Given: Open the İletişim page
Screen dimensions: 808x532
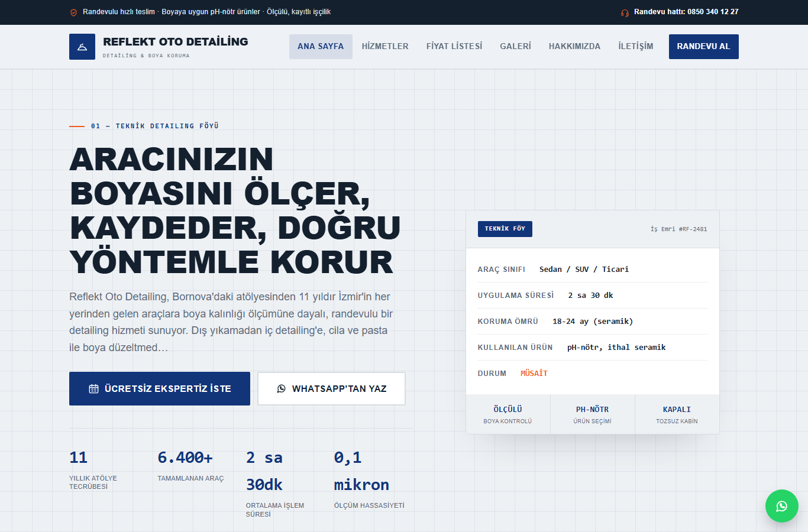Looking at the screenshot, I should [x=636, y=47].
